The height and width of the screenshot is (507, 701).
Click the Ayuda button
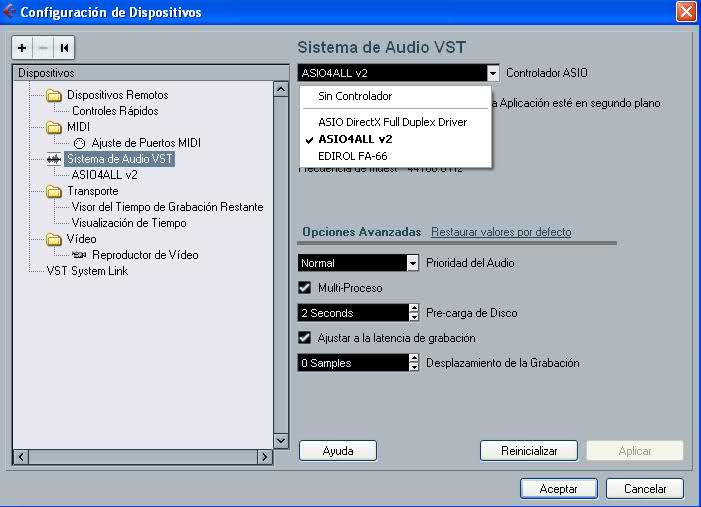338,451
